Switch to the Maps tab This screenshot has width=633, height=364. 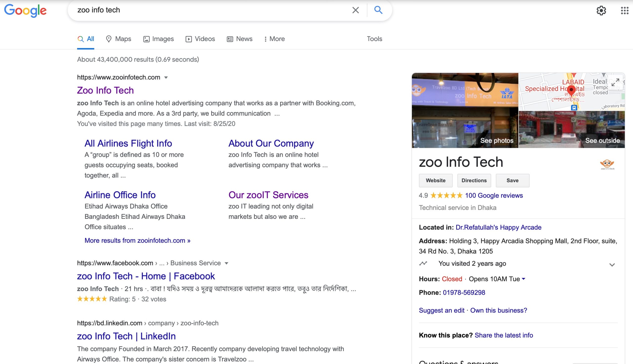pyautogui.click(x=118, y=39)
